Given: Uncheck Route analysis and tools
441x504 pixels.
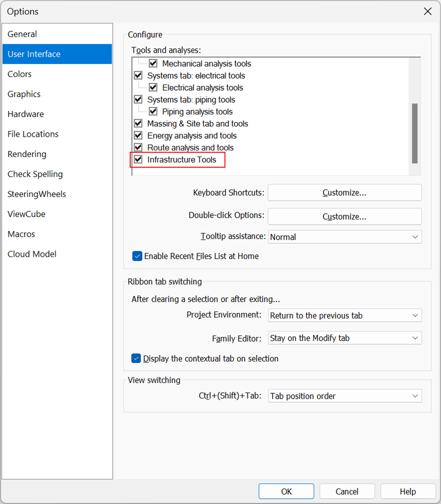Looking at the screenshot, I should pos(138,148).
